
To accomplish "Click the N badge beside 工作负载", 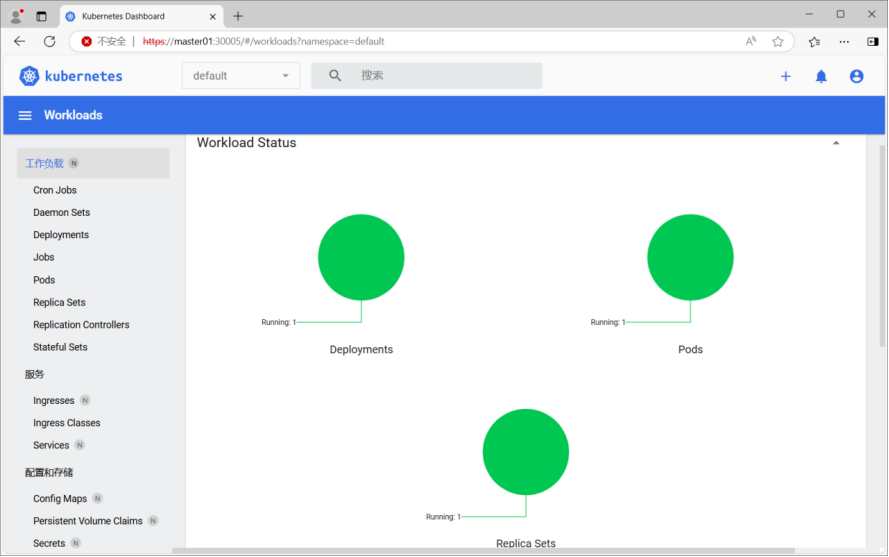I will (74, 163).
